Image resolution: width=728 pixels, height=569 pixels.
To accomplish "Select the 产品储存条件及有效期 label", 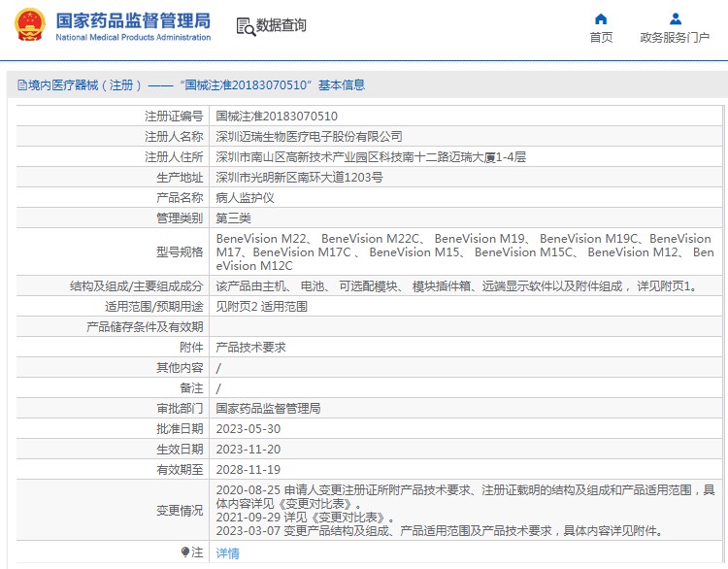I will point(145,327).
